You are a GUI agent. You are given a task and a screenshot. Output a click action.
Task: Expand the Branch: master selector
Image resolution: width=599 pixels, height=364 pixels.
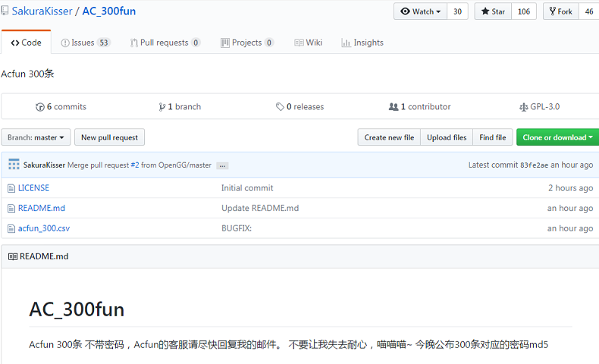36,137
